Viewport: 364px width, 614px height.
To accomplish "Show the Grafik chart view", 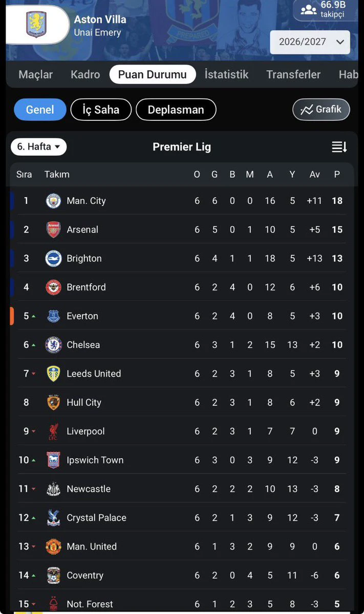I will coord(321,110).
